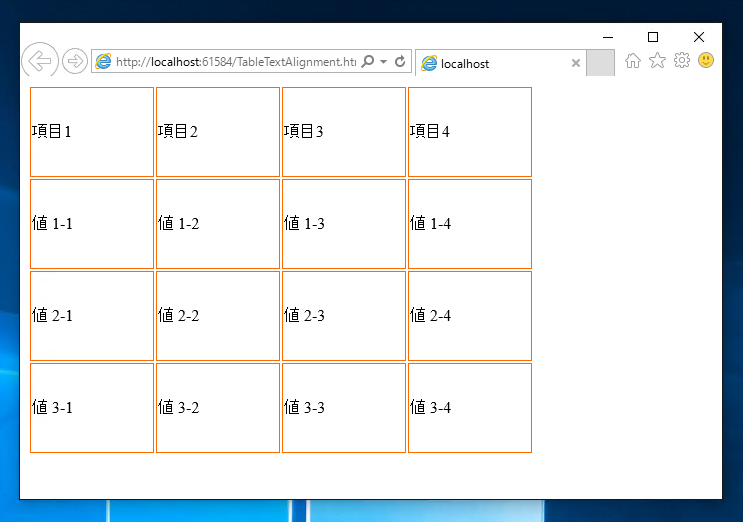Select table cell 値 3-4
Viewport: 743px width, 522px height.
(x=470, y=408)
